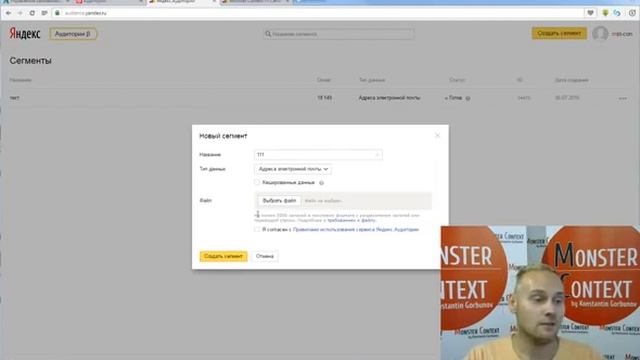Switch to the second tab with the red icon

(x=109, y=2)
